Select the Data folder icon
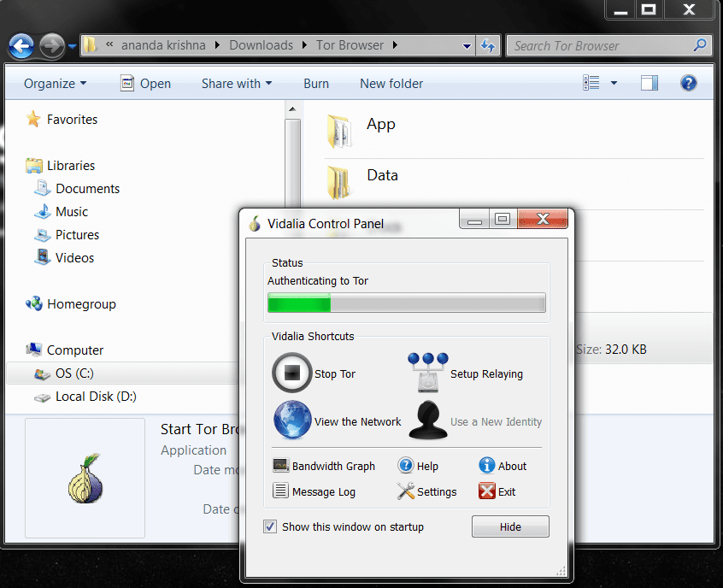 point(339,183)
